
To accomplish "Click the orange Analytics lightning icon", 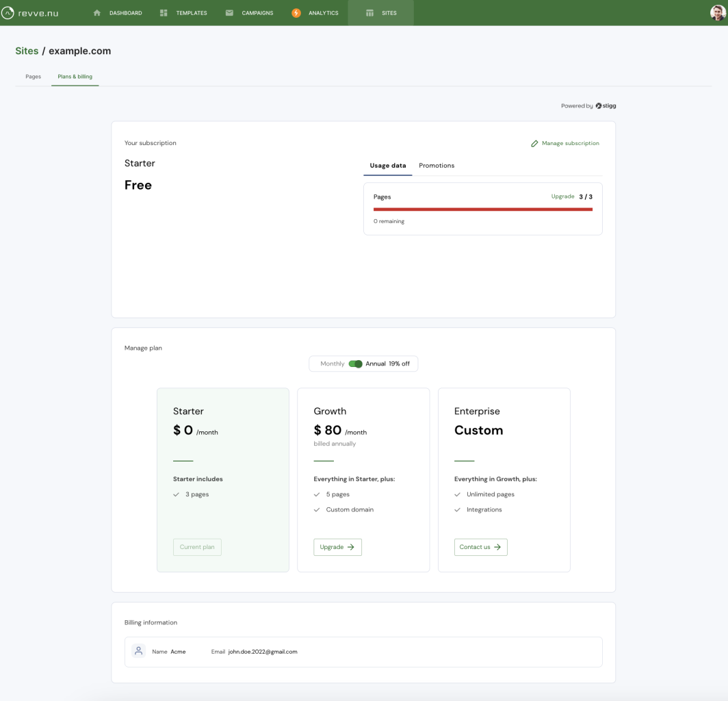I will pos(296,13).
